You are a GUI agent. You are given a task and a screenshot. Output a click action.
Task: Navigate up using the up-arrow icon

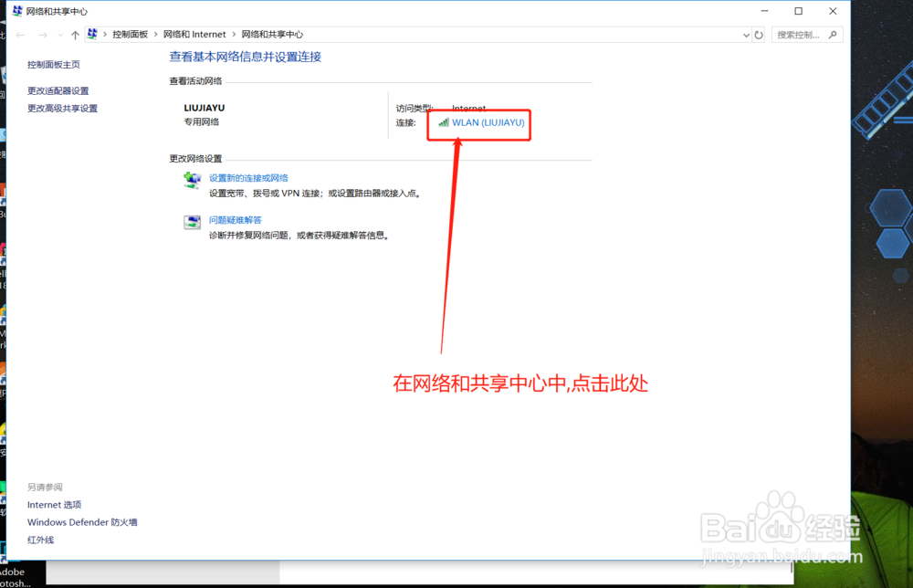tap(75, 34)
